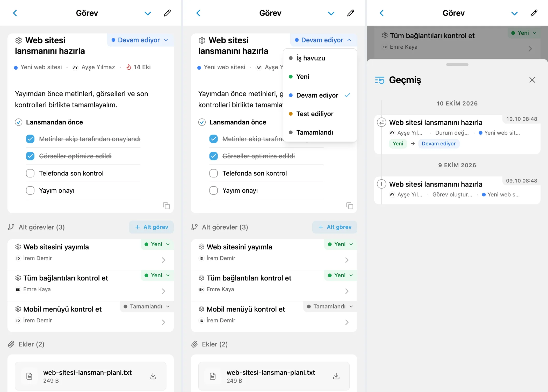Click file icon of left panel attachment
The height and width of the screenshot is (392, 548).
pos(29,376)
